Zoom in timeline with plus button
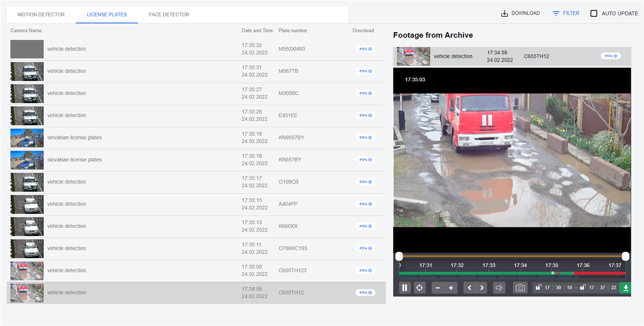The width and height of the screenshot is (644, 326). [x=451, y=288]
